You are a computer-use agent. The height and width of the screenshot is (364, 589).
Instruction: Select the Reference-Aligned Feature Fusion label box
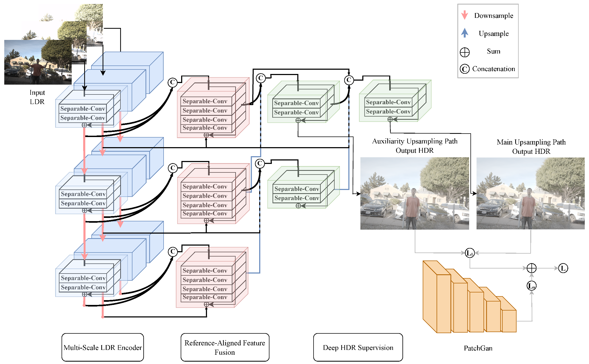coord(225,347)
